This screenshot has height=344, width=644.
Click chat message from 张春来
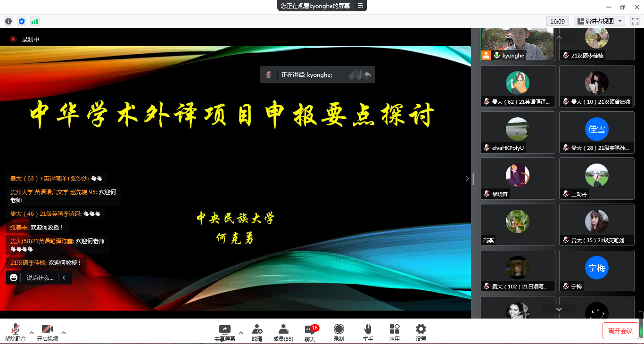tap(38, 228)
